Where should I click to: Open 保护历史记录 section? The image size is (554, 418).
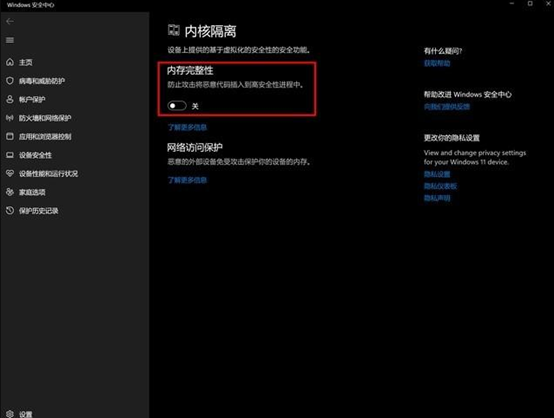[39, 211]
